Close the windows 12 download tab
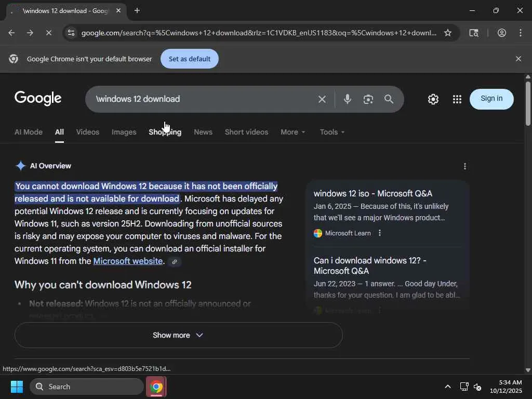532x399 pixels. click(x=118, y=10)
